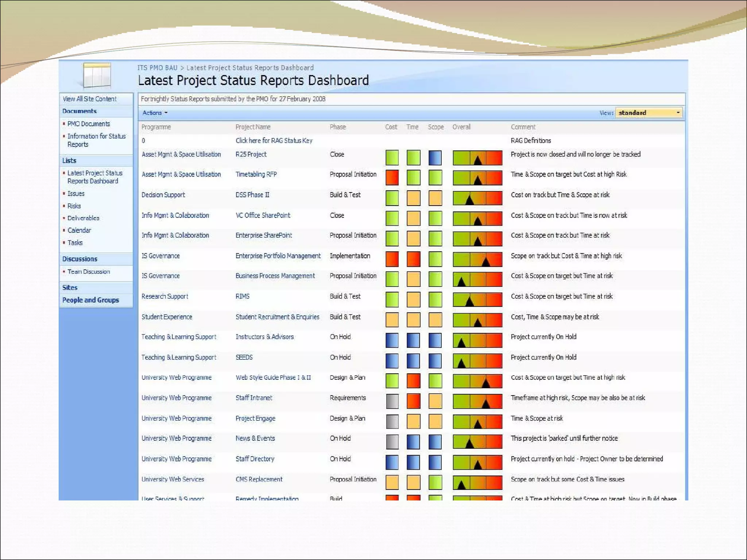747x560 pixels.
Task: Click the list icon beside the dashboard title
Action: pyautogui.click(x=97, y=75)
